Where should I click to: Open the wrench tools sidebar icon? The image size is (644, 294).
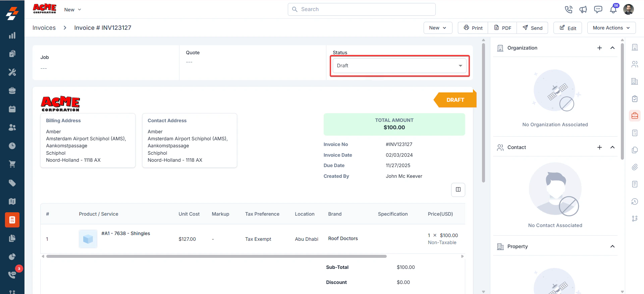[x=12, y=72]
